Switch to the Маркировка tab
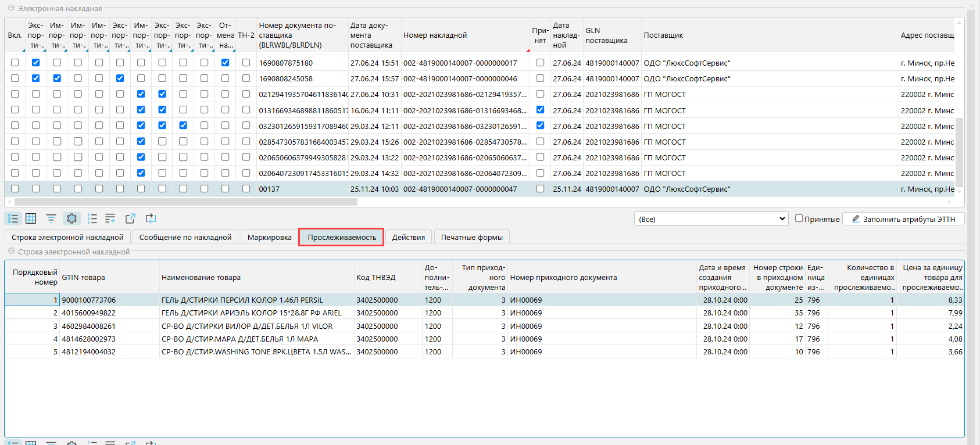Viewport: 980px width, 445px height. tap(269, 237)
